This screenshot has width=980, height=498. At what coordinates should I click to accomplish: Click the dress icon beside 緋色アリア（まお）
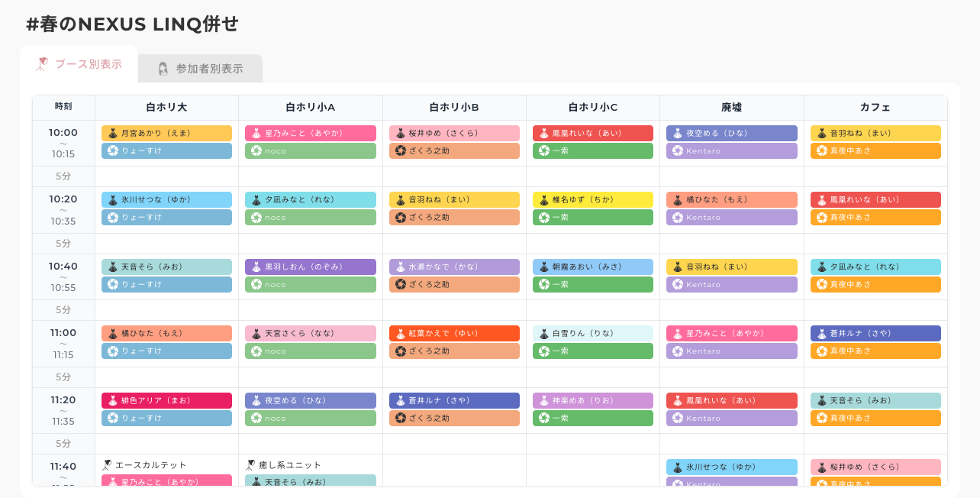pyautogui.click(x=112, y=401)
